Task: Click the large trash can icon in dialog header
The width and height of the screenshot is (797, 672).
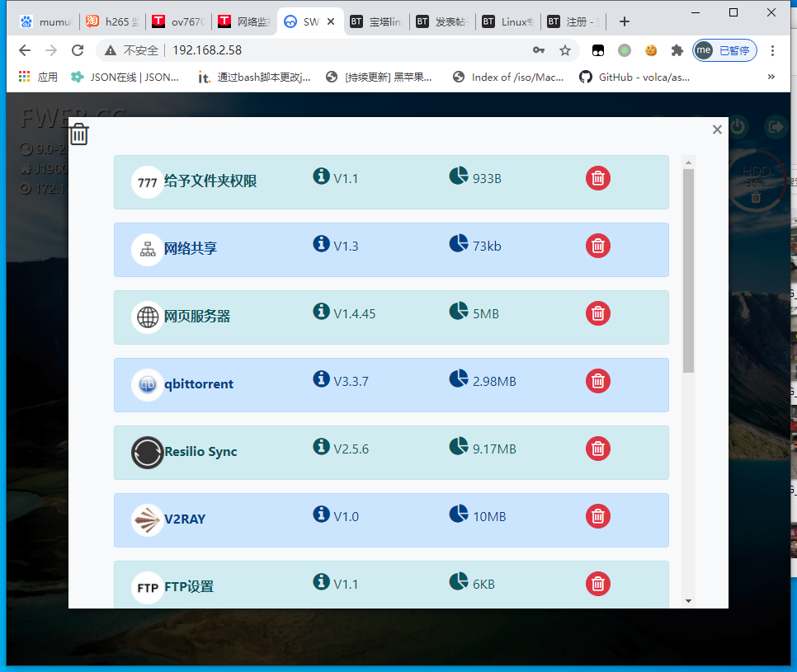Action: [x=79, y=134]
